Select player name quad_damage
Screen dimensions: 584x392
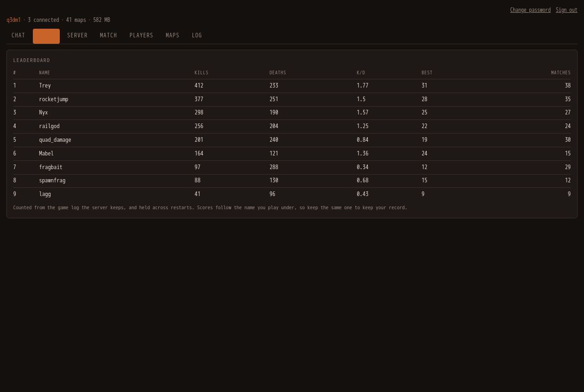(x=55, y=140)
